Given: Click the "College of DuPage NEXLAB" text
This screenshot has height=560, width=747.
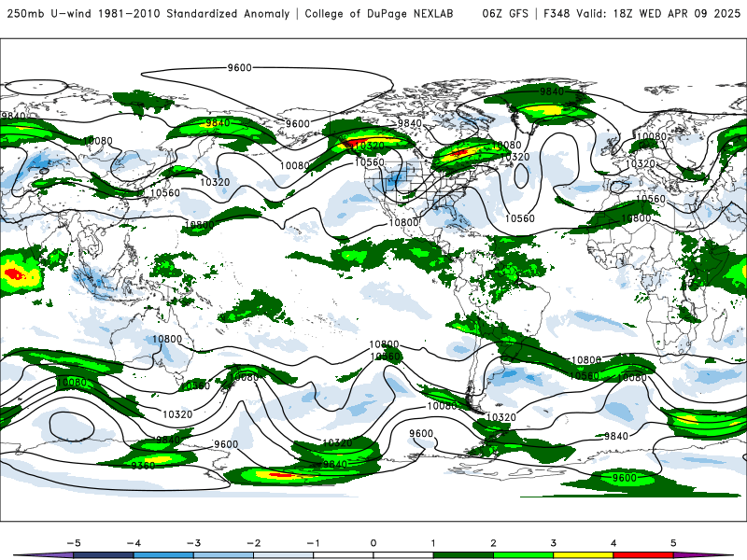Looking at the screenshot, I should [x=379, y=13].
